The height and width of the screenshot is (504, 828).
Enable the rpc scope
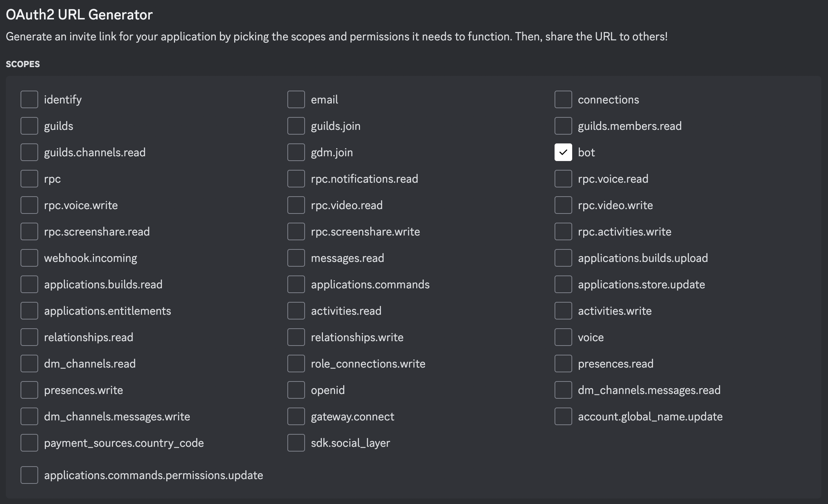coord(29,179)
